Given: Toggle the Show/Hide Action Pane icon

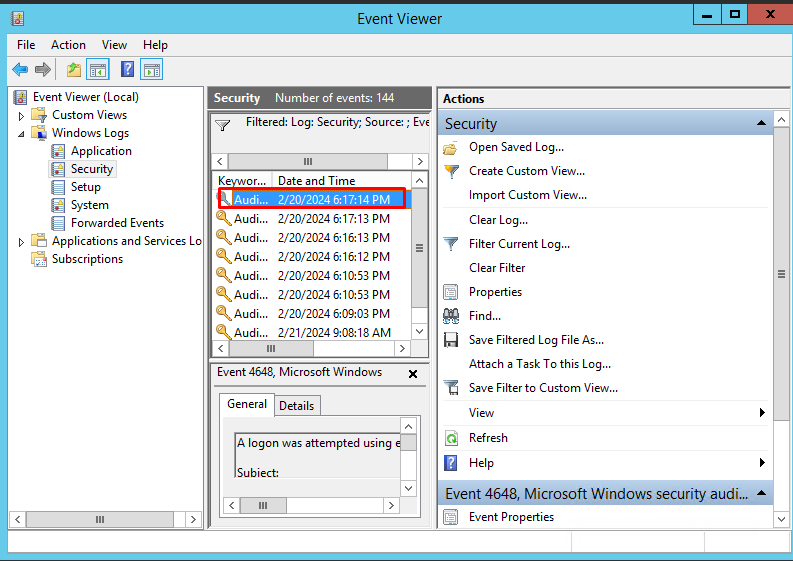Looking at the screenshot, I should coord(152,69).
